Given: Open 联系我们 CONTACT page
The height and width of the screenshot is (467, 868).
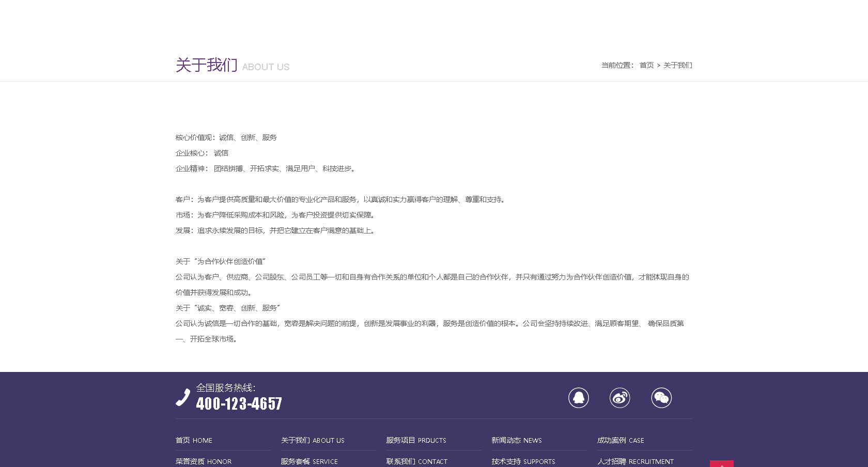Looking at the screenshot, I should (416, 461).
